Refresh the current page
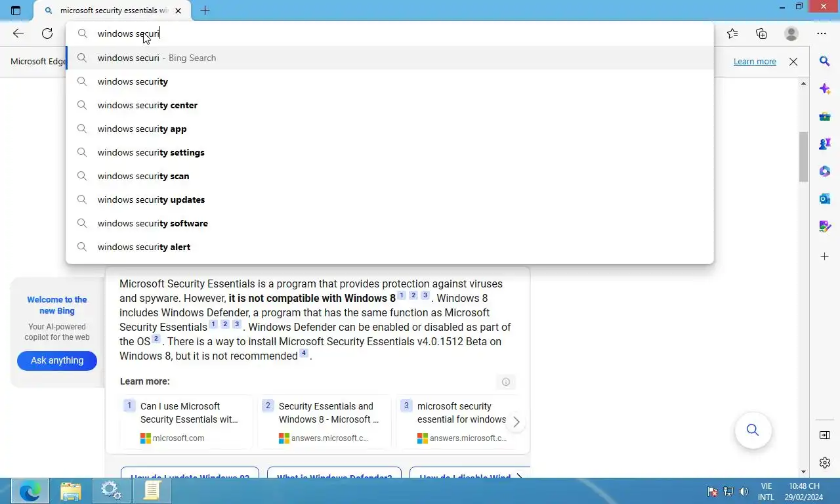This screenshot has height=504, width=840. coord(47,33)
